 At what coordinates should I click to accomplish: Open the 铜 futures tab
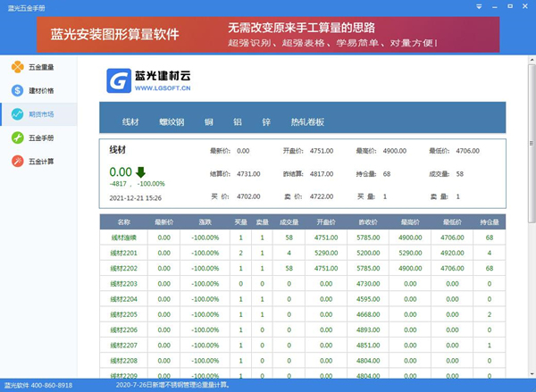(207, 121)
